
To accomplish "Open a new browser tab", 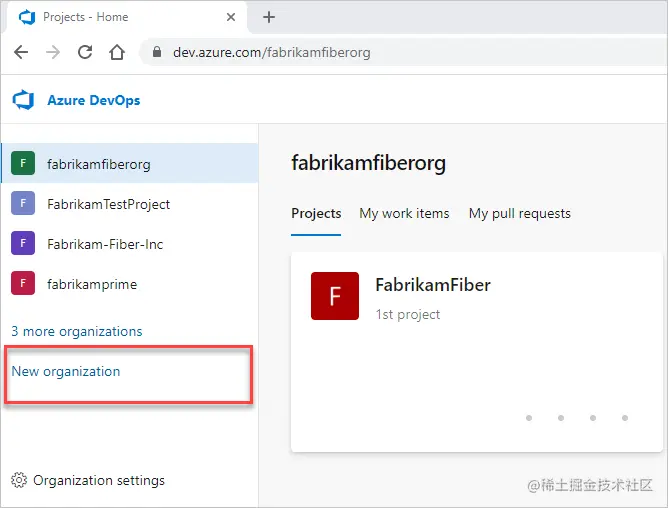I will click(x=269, y=17).
